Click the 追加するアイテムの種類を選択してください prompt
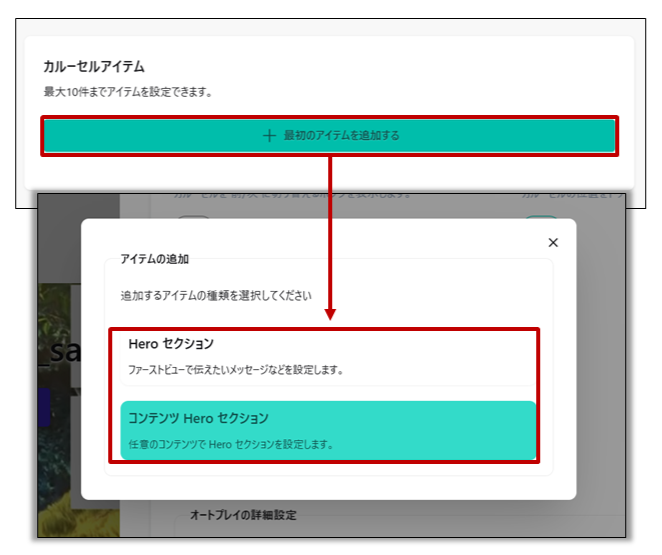 tap(216, 296)
